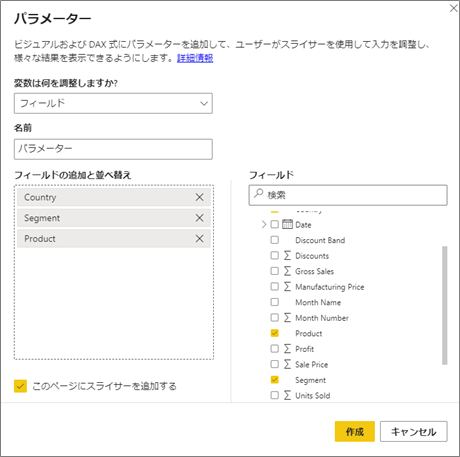This screenshot has height=457, width=460.
Task: Click the sigma icon beside Sale Price
Action: 287,364
